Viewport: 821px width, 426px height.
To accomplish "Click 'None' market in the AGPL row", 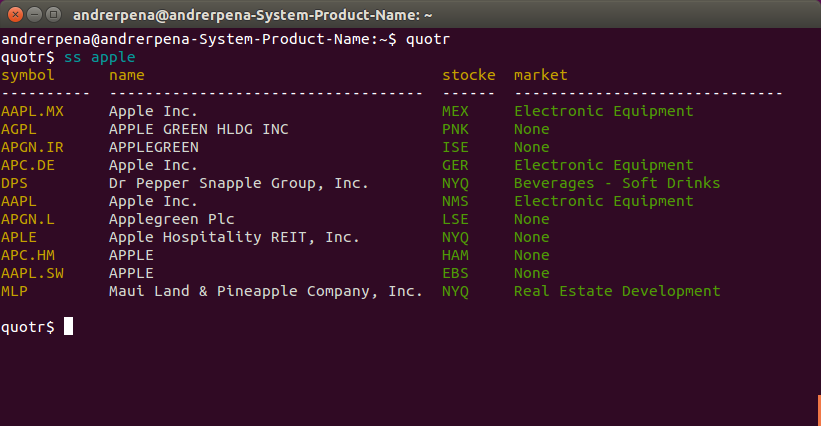I will tap(531, 129).
